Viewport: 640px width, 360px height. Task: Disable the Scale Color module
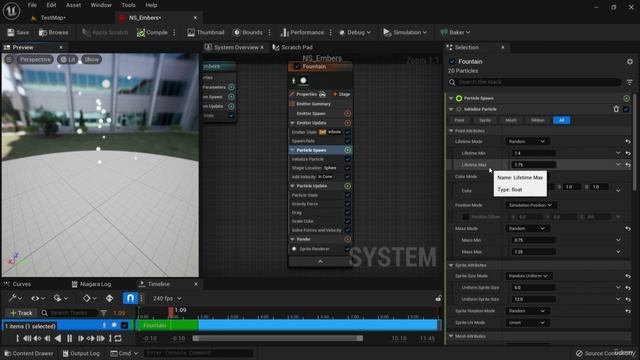point(347,221)
